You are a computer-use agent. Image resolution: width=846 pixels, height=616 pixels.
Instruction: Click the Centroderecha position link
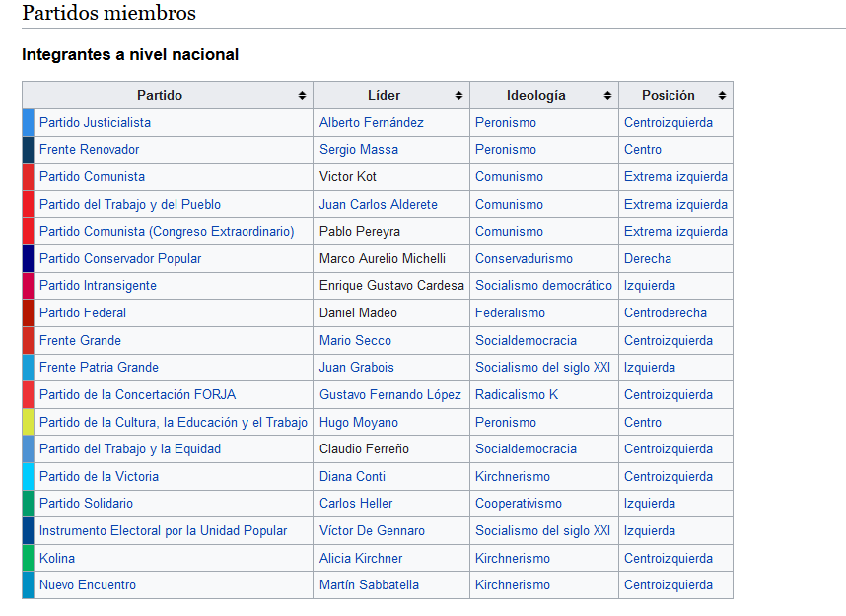pos(665,313)
